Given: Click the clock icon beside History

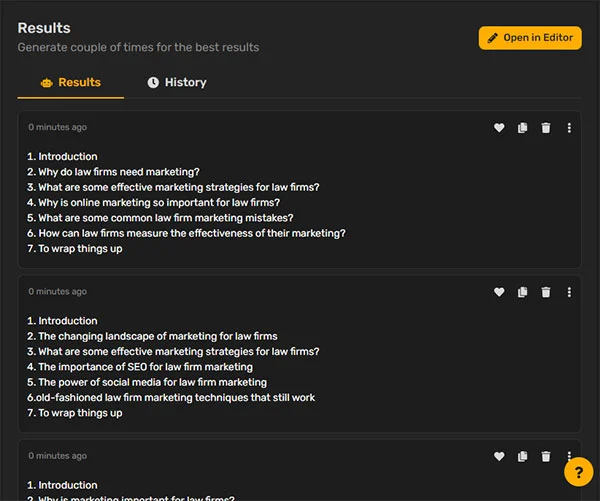Looking at the screenshot, I should pyautogui.click(x=153, y=82).
